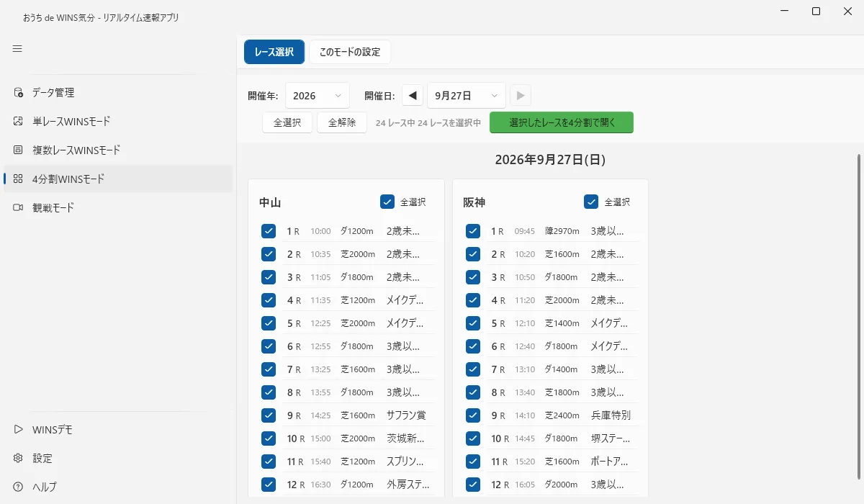
Task: Open the このモードの設定 tab
Action: pos(350,52)
